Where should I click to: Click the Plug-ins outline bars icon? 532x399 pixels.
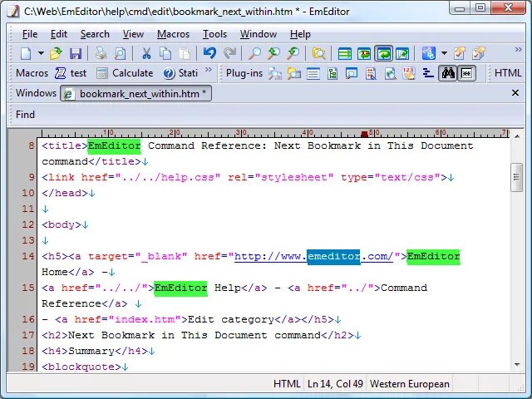coord(428,73)
